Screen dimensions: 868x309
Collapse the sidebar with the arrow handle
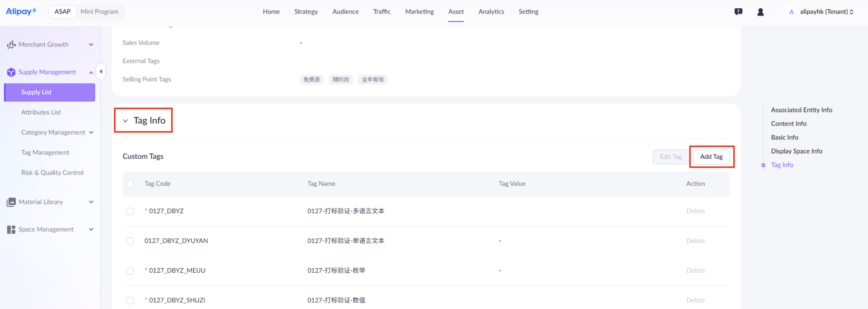point(101,72)
